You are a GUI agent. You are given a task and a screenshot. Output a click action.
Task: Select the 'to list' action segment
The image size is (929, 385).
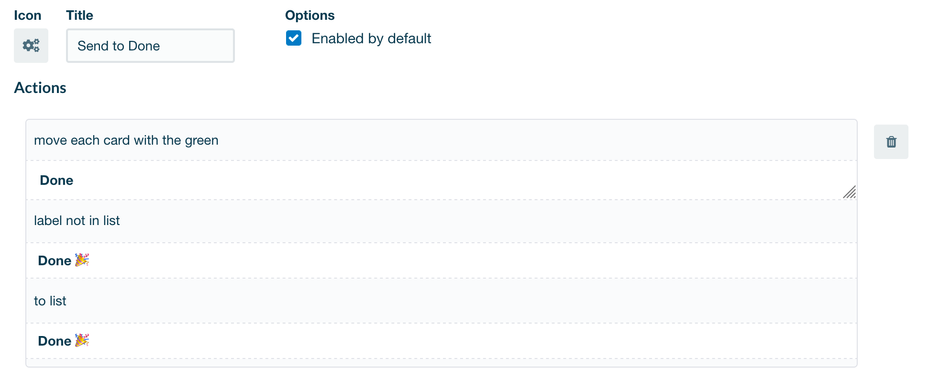tap(50, 301)
